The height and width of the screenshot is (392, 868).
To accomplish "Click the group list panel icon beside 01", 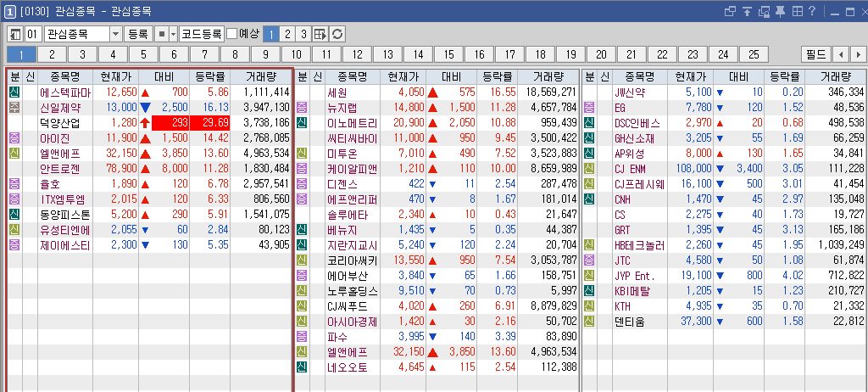I will (15, 35).
